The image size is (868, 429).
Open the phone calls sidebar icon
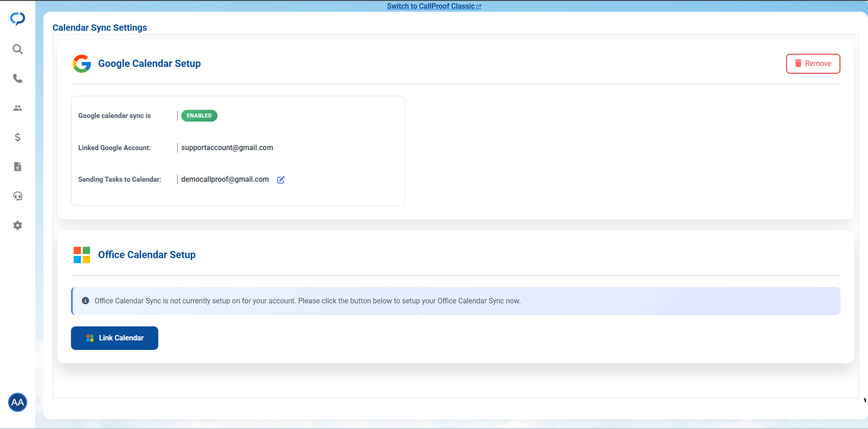point(18,79)
